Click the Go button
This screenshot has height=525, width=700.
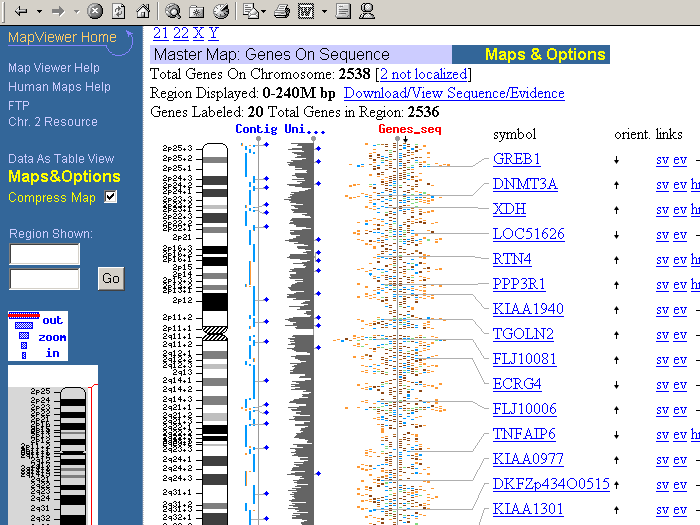coord(111,279)
